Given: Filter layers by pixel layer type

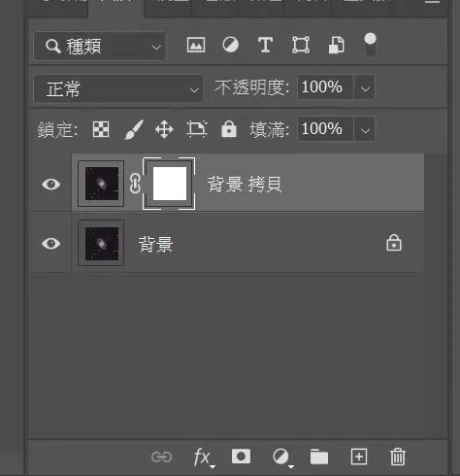Looking at the screenshot, I should coord(196,45).
